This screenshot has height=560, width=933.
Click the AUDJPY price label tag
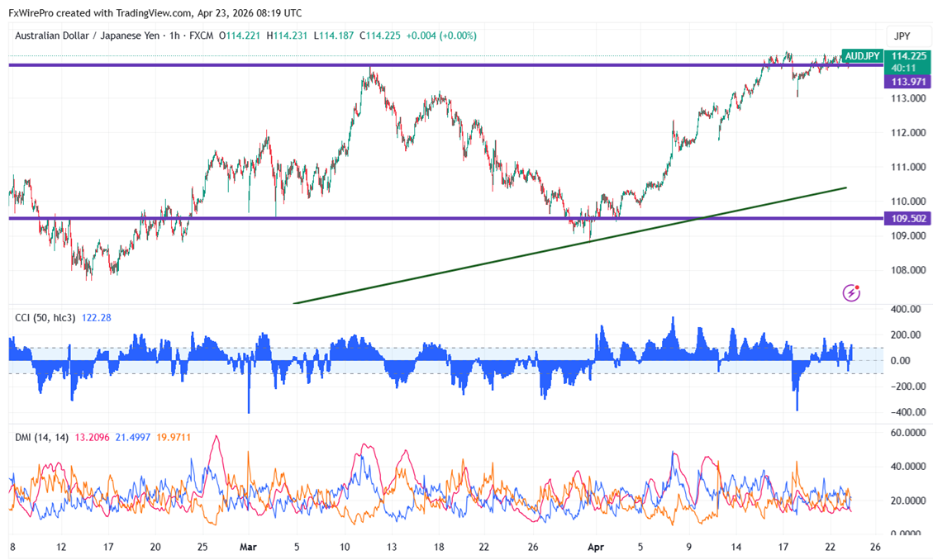862,56
